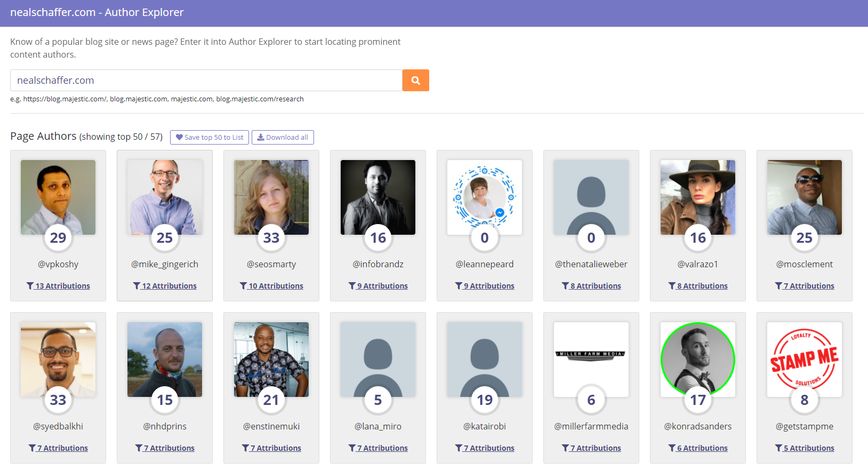Filter by @valrazo1's 8 Attributions
The image size is (868, 470).
(698, 286)
